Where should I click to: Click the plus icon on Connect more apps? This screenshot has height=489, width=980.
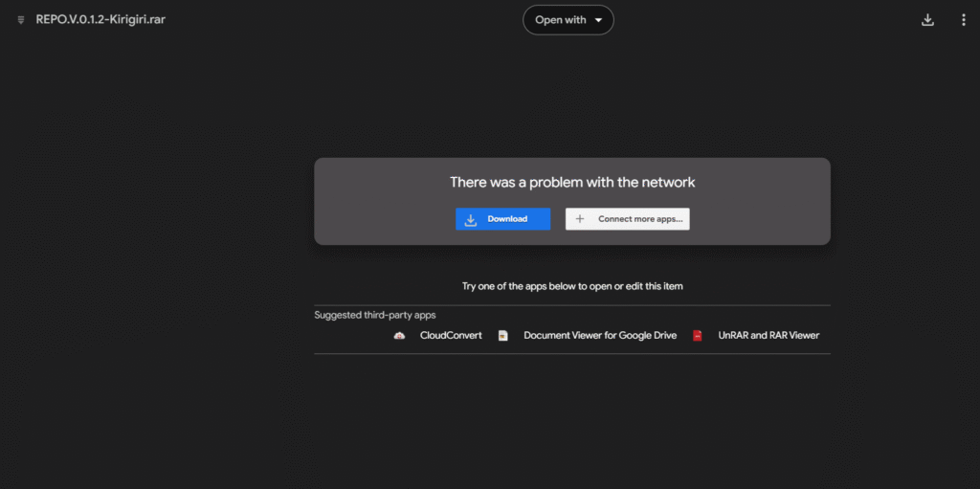point(579,219)
